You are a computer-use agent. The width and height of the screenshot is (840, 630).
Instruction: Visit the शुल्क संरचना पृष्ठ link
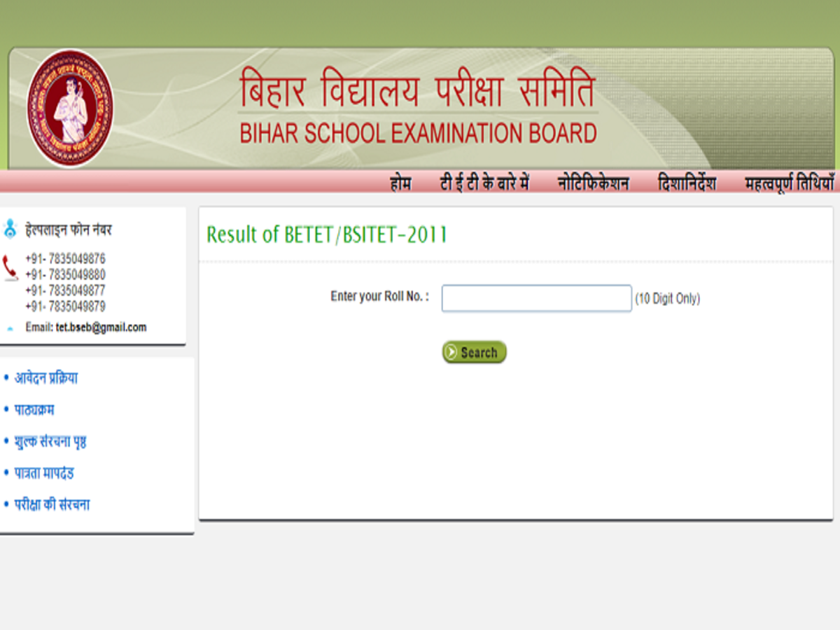coord(50,442)
